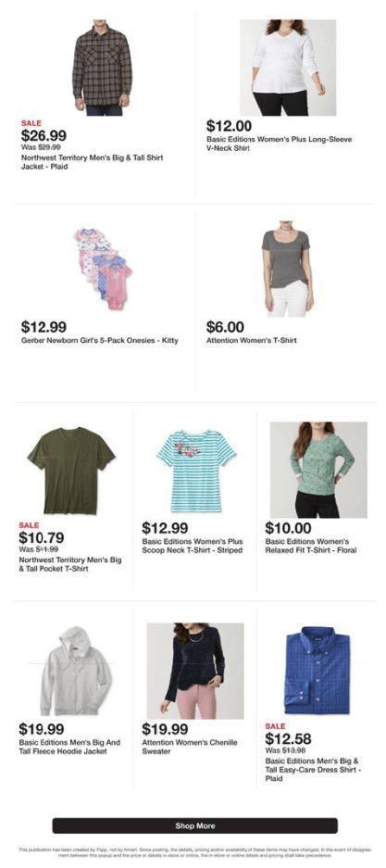
Task: Open Northwest Territory Shirt Jacket - Plaid title
Action: click(92, 162)
